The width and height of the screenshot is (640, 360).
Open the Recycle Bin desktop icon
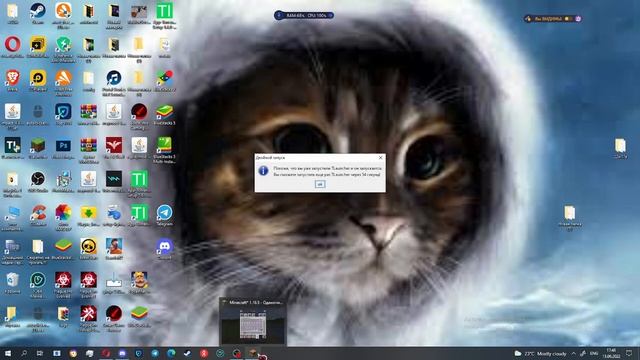(13, 282)
